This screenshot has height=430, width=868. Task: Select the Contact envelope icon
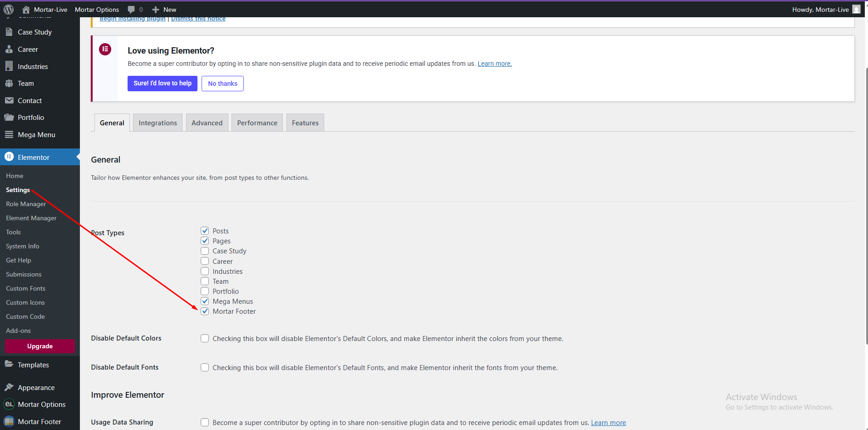point(9,100)
